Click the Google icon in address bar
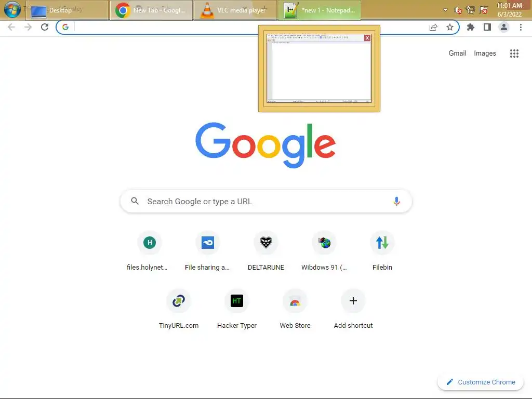The image size is (532, 399). (x=65, y=27)
